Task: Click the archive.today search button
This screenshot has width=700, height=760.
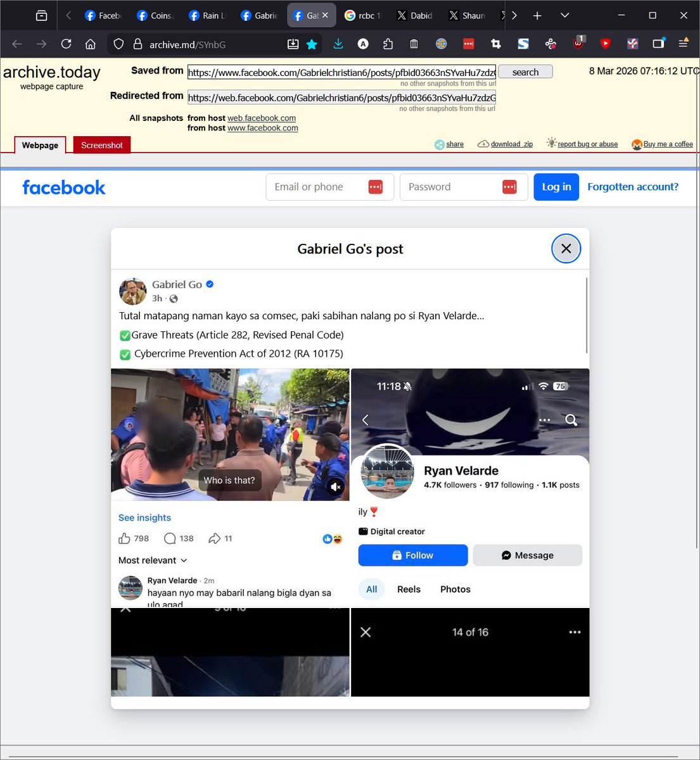Action: coord(525,72)
